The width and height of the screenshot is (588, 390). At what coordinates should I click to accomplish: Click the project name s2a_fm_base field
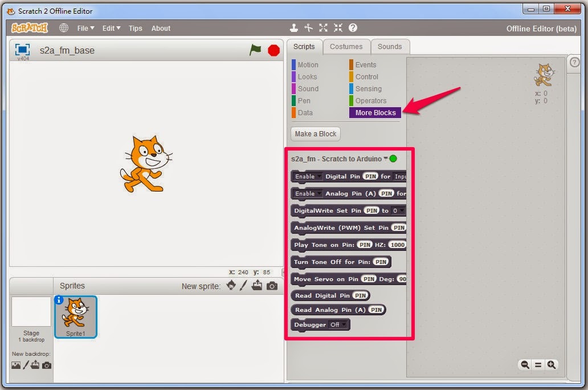(x=67, y=50)
